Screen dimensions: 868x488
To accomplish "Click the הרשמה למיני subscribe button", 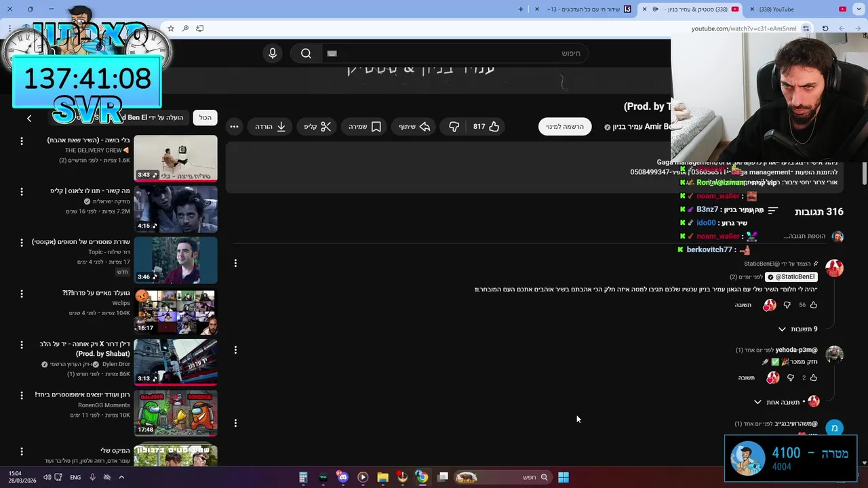I will coord(565,127).
